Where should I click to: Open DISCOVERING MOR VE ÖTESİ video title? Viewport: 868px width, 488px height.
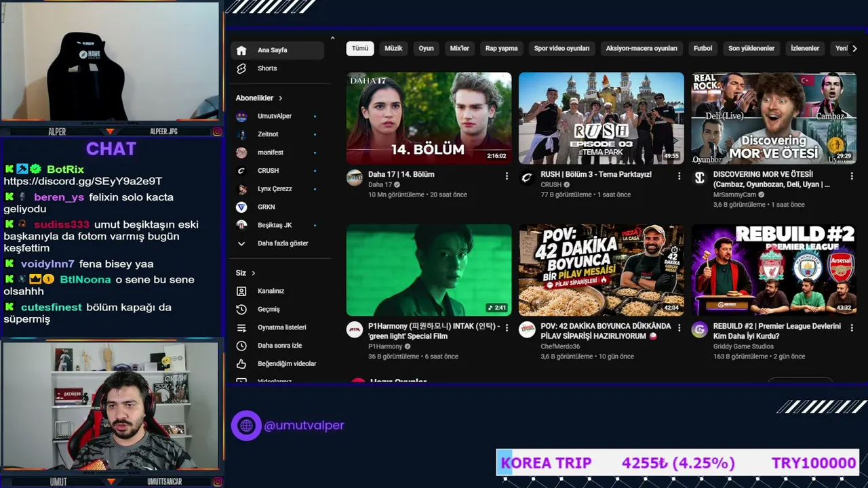pos(772,179)
